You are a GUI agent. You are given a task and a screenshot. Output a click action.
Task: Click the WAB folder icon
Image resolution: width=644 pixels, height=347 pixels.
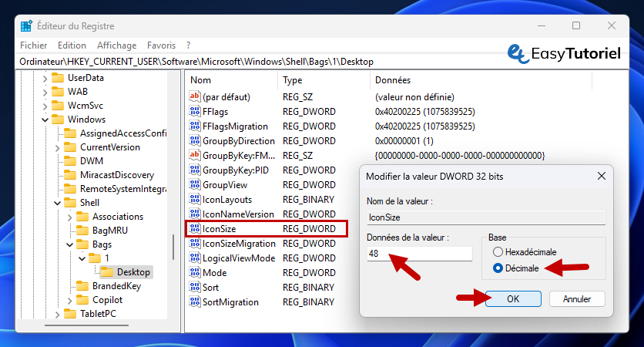[x=58, y=91]
